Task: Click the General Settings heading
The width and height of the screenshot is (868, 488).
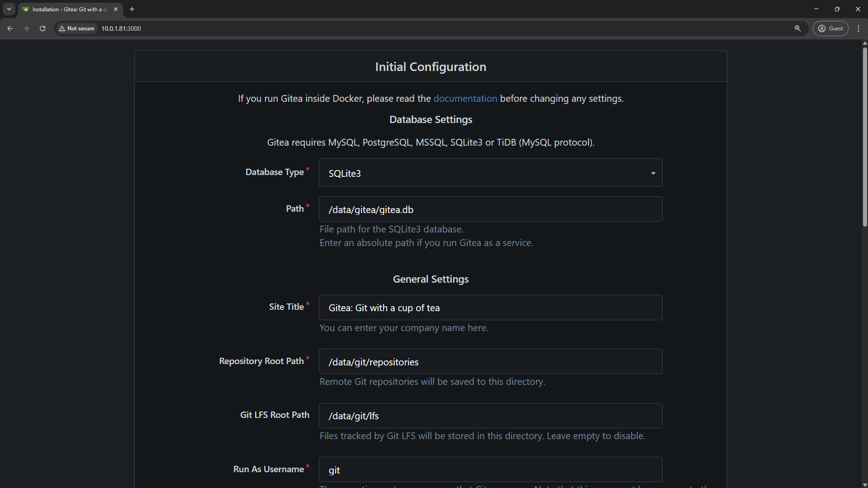Action: [431, 279]
